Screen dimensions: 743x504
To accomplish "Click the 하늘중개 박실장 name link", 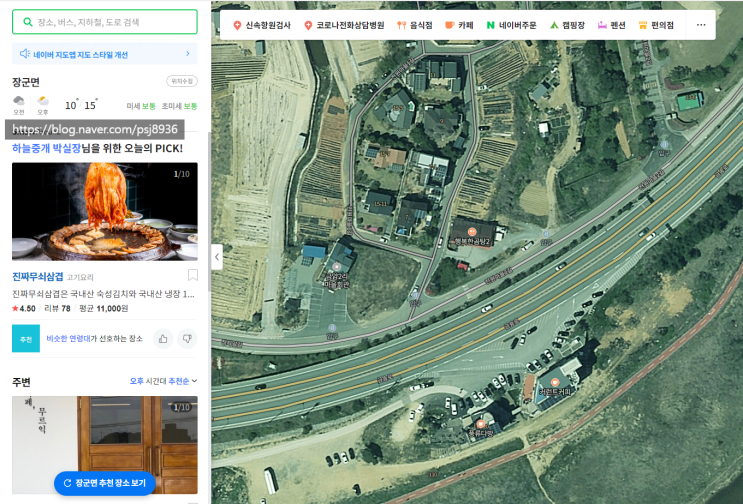I will (46, 148).
